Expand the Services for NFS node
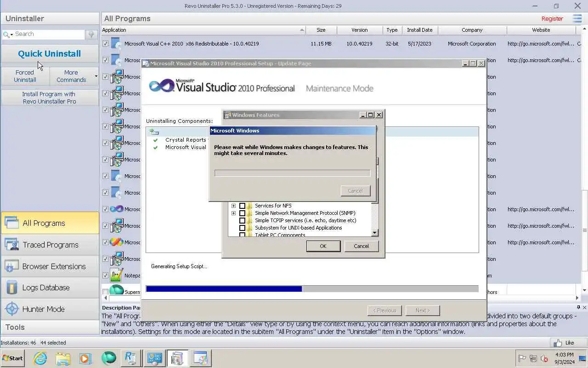 pyautogui.click(x=233, y=206)
